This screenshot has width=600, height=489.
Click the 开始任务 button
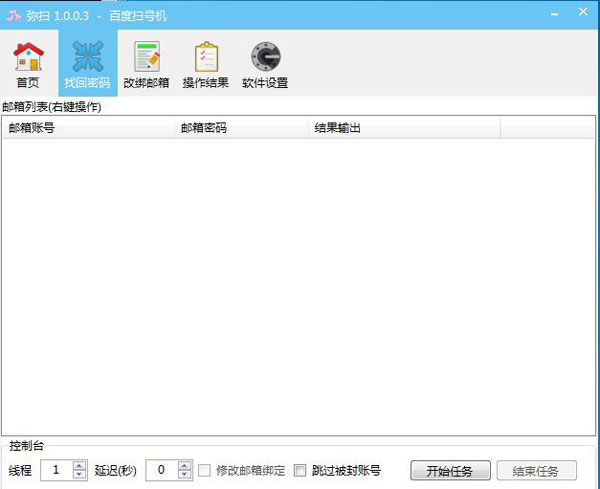click(450, 470)
